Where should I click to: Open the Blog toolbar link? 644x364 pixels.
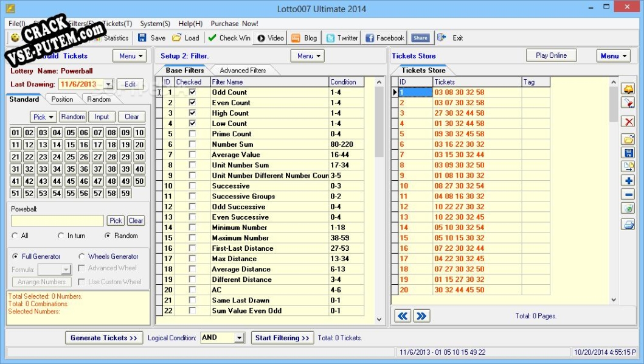click(x=304, y=38)
